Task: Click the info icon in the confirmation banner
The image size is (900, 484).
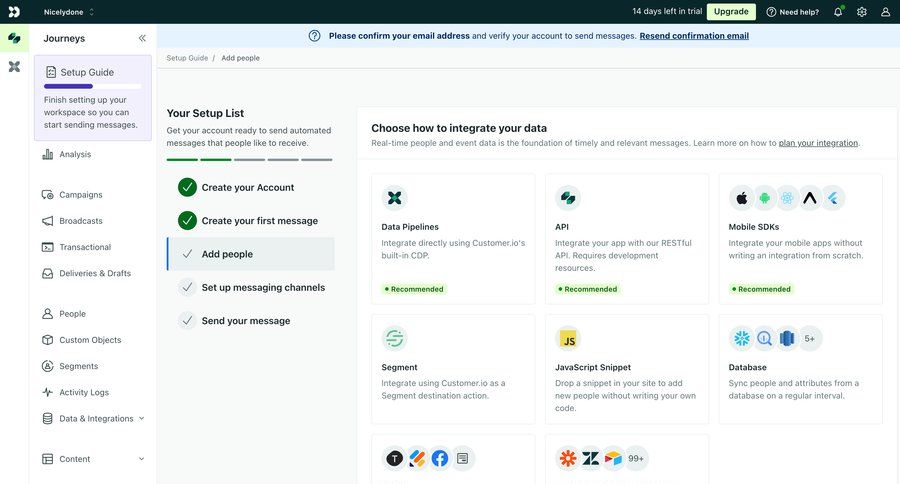Action: (315, 36)
